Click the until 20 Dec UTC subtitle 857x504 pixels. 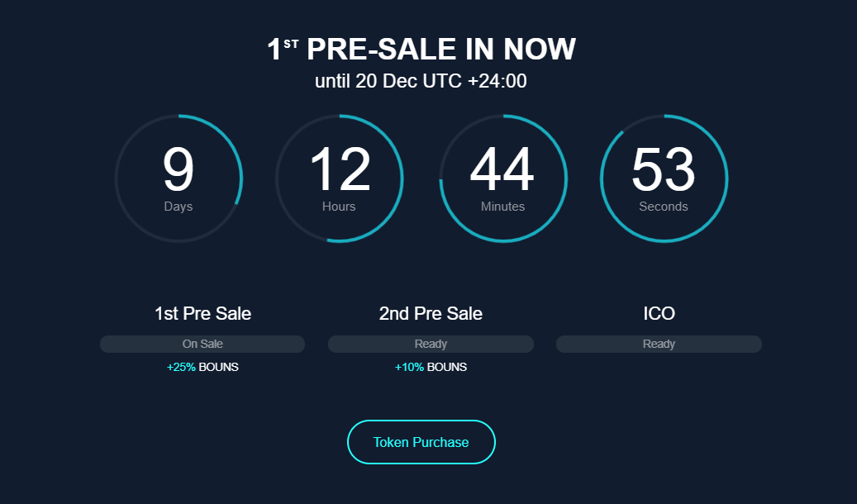point(421,81)
